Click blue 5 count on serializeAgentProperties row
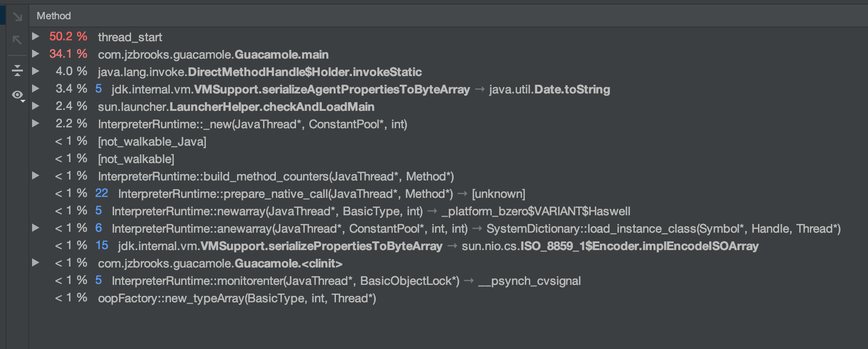 point(99,88)
